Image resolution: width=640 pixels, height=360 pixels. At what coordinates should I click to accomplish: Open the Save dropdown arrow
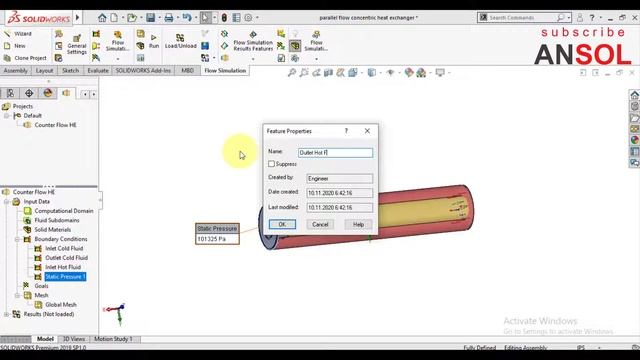coord(159,18)
